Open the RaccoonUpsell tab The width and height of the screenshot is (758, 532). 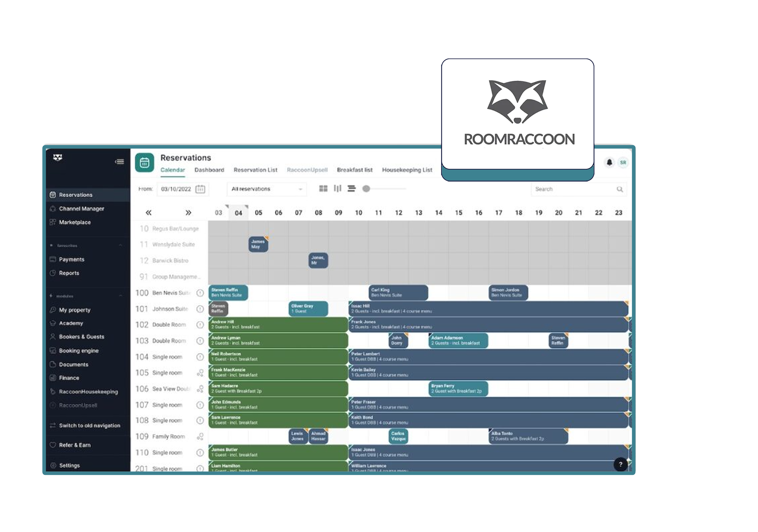point(307,170)
